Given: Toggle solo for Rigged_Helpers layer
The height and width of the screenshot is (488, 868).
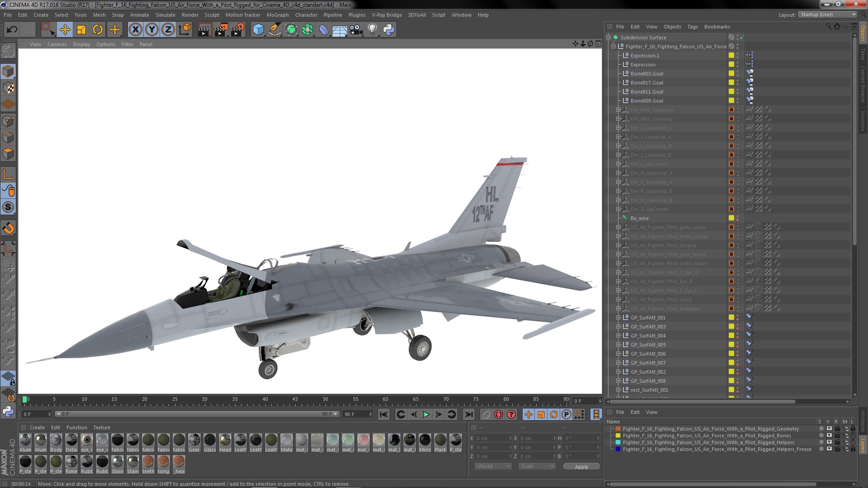Looking at the screenshot, I should [821, 442].
